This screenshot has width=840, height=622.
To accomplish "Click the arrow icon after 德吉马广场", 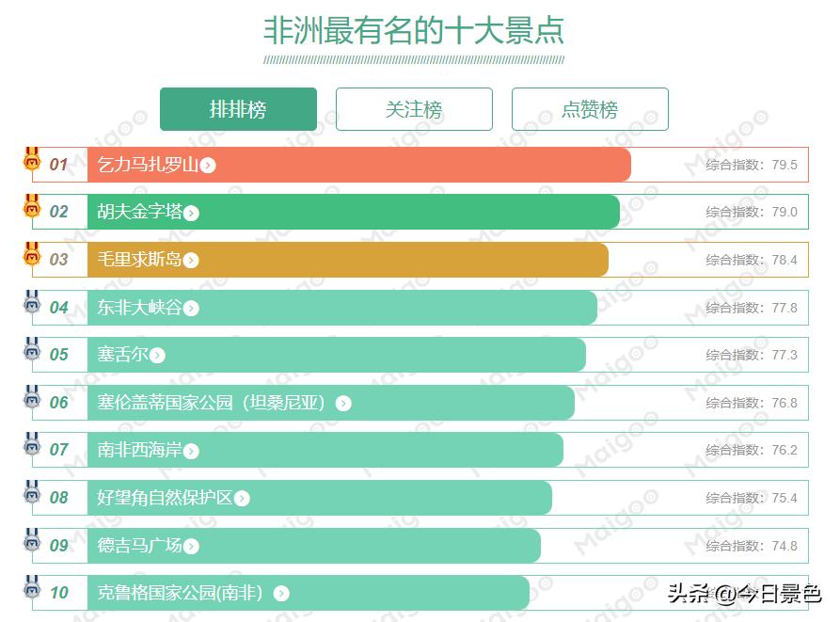I will pos(192,546).
